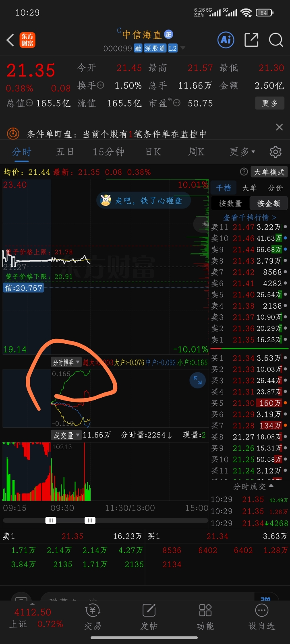Image resolution: width=290 pixels, height=644 pixels.
Task: Open the 交易 trade icon
Action: [x=93, y=617]
